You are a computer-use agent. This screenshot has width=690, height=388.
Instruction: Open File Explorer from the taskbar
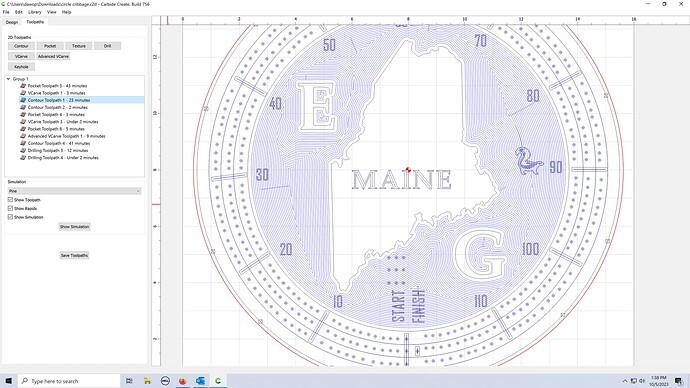pyautogui.click(x=147, y=381)
